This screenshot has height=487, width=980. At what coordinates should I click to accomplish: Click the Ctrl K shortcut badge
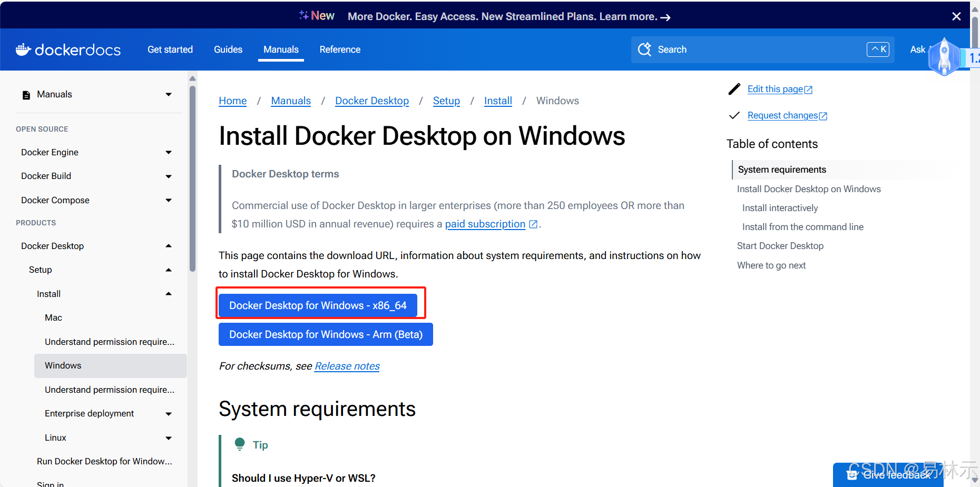pos(878,49)
